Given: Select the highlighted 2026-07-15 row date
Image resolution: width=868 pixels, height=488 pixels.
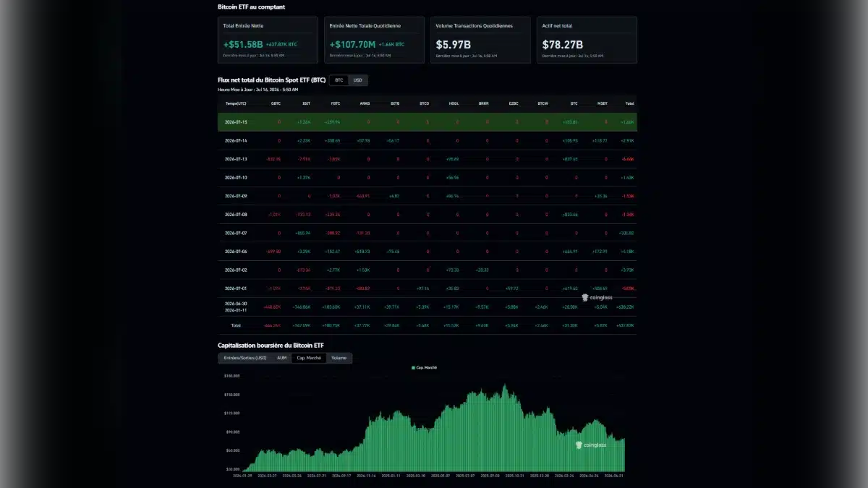Looking at the screenshot, I should click(x=237, y=122).
